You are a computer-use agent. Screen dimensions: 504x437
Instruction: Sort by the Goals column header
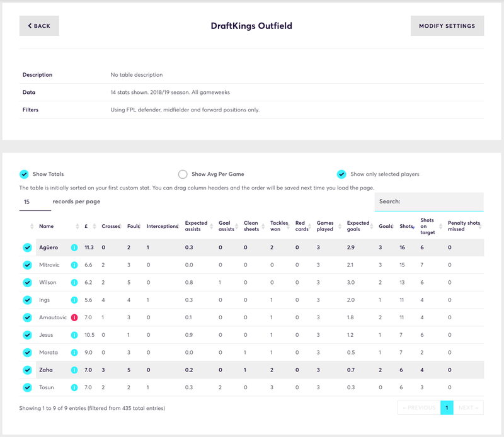[386, 226]
